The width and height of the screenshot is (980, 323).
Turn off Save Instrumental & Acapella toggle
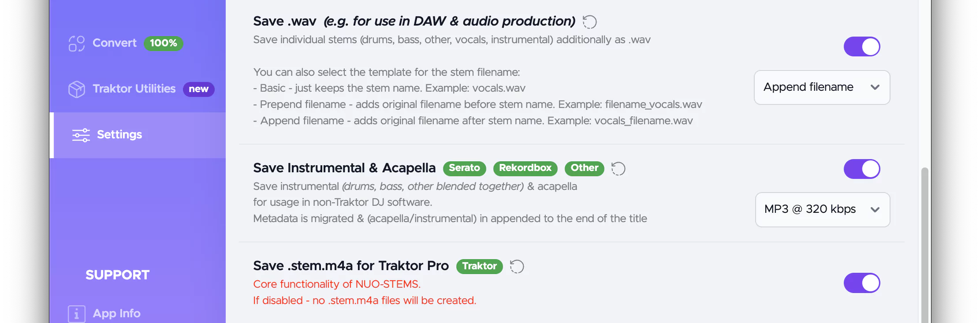click(862, 169)
